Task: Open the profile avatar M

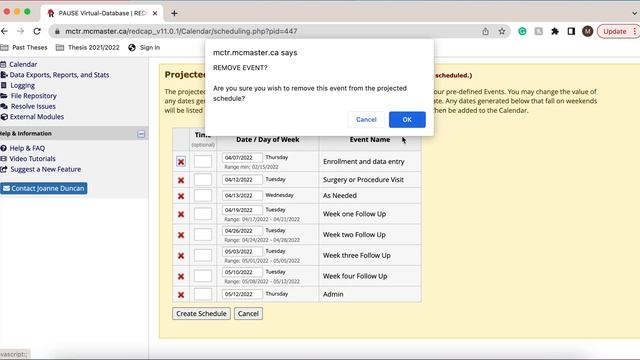Action: [587, 31]
